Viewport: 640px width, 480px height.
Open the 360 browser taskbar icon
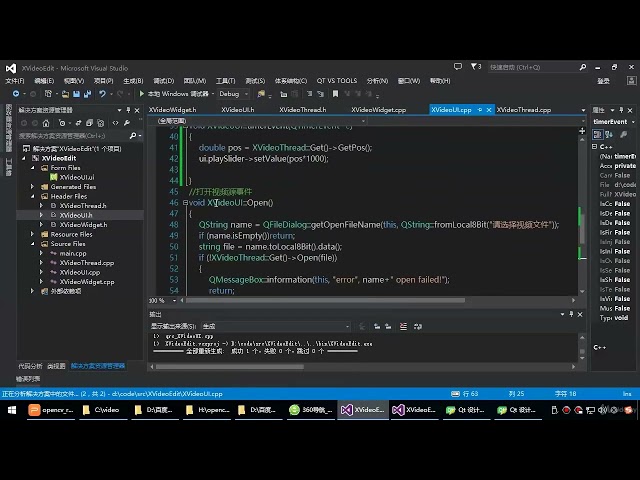(308, 410)
